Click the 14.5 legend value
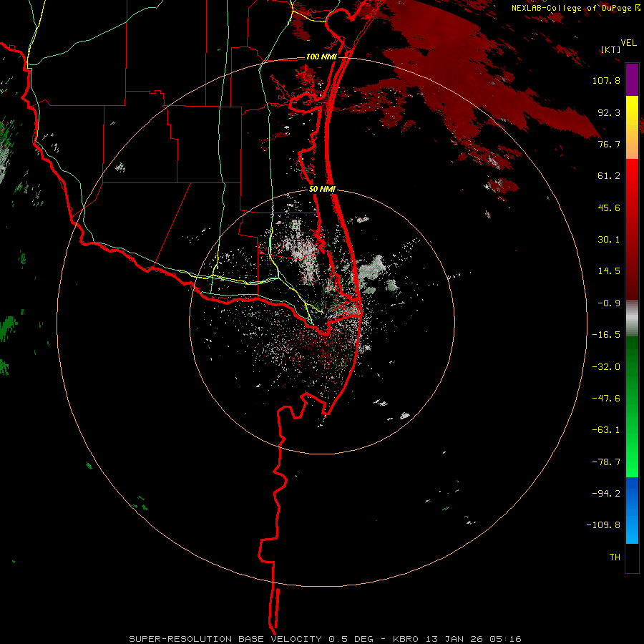 609,271
